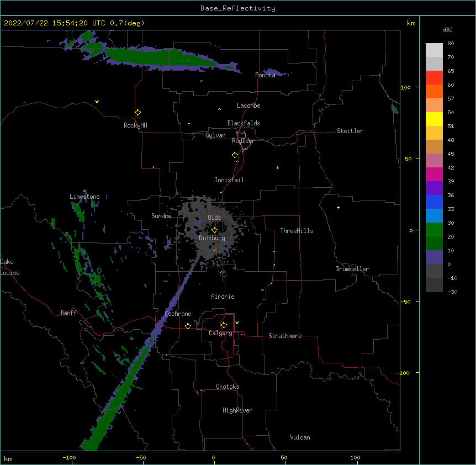This screenshot has height=465, width=476.
Task: Click the Blackfalds town label
Action: [244, 123]
